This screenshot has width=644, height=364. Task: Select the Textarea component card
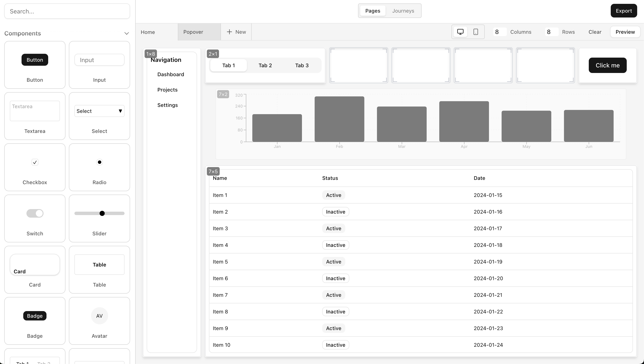[x=35, y=116]
